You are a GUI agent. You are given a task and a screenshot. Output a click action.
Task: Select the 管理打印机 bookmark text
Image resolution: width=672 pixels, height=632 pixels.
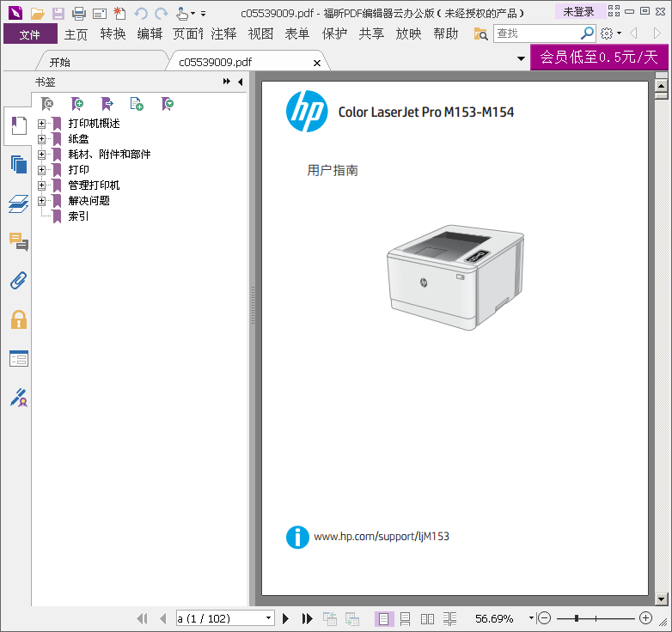pyautogui.click(x=94, y=185)
